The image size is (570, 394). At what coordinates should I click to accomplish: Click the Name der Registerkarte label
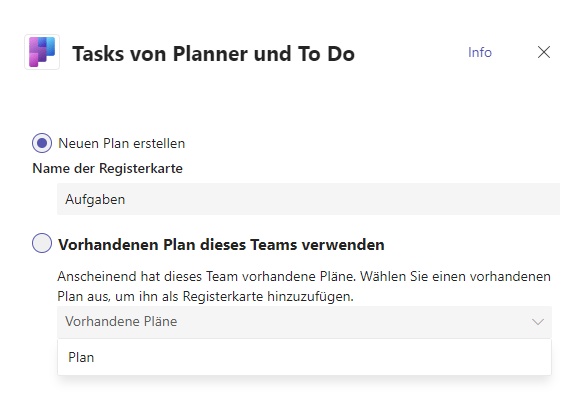point(107,168)
